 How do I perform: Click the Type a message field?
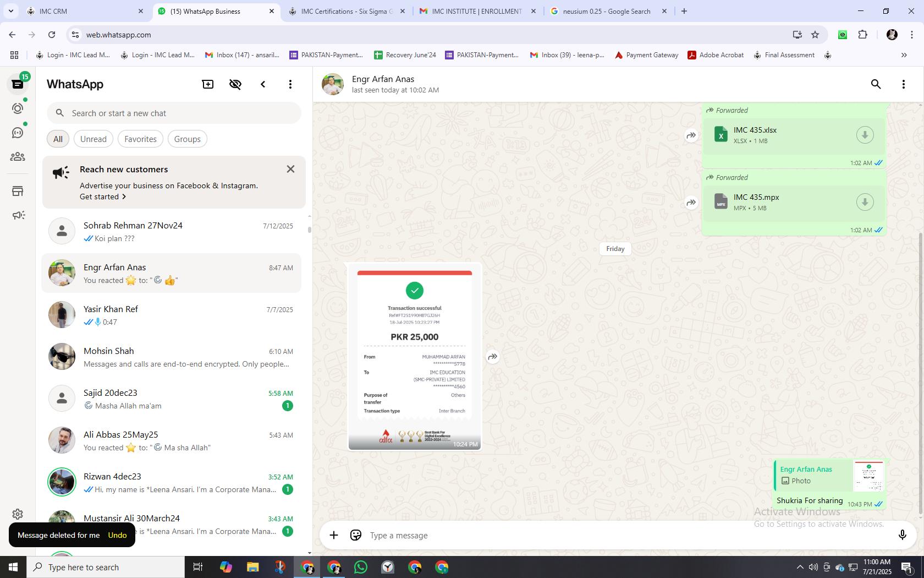[x=627, y=535]
